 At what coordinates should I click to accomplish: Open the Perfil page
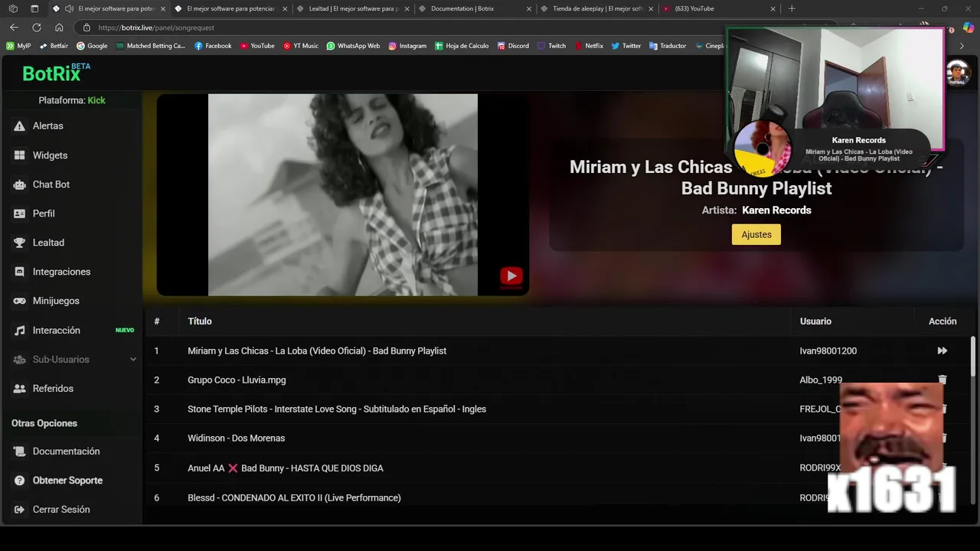click(x=43, y=214)
